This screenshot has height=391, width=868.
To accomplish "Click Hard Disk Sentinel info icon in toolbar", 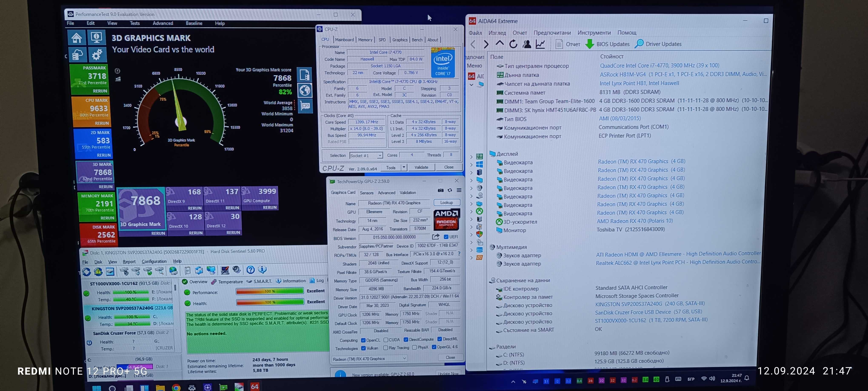I will tap(262, 269).
